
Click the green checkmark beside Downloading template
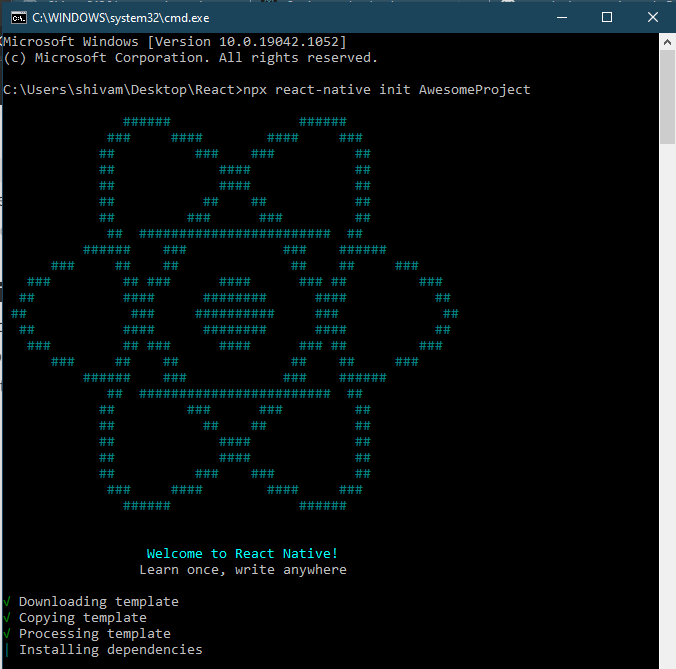point(7,602)
